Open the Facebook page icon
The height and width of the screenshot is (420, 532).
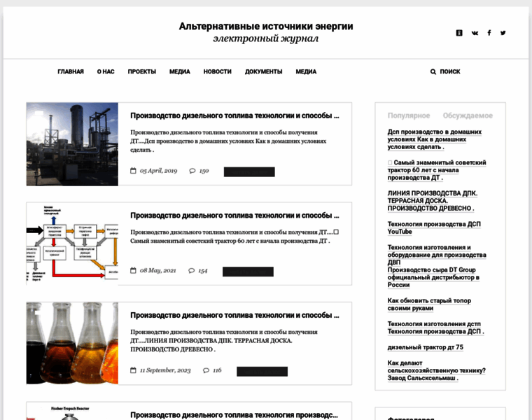tap(489, 33)
